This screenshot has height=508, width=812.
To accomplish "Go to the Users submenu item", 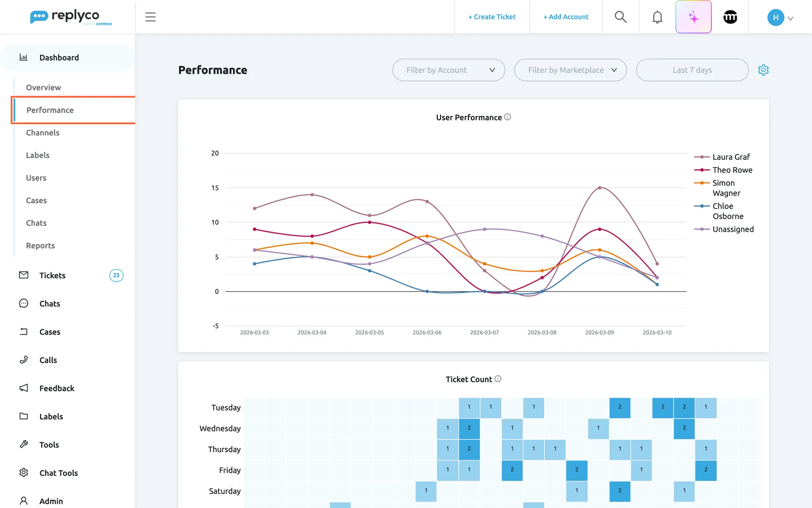I will 36,178.
